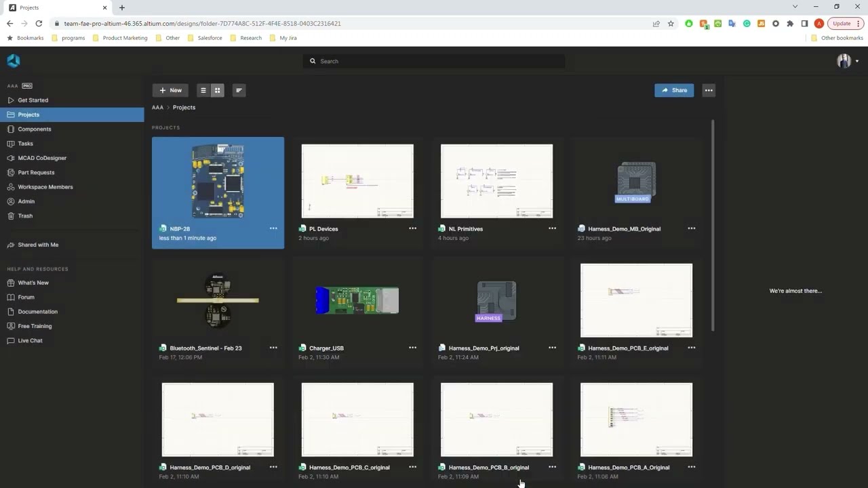The image size is (868, 488).
Task: Click the search input field
Action: pos(434,61)
